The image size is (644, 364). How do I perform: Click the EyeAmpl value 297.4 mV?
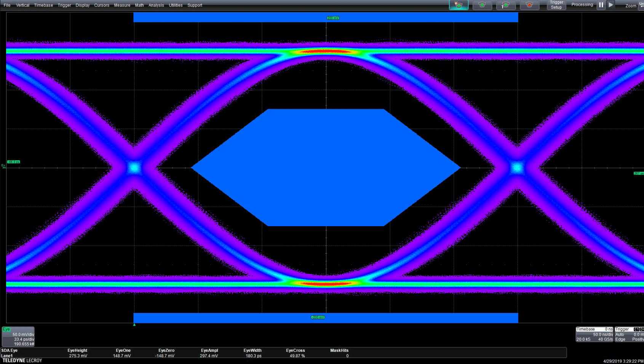point(209,356)
